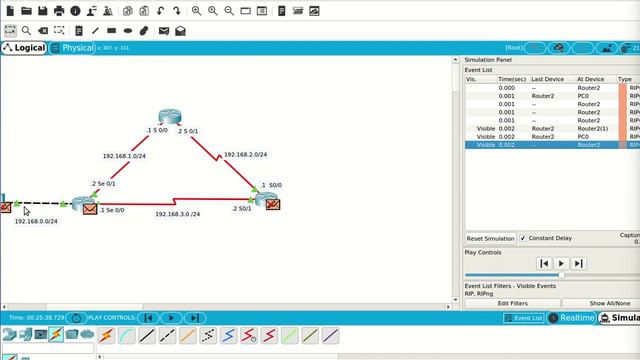Pick Copper Straight-Through cable

pyautogui.click(x=147, y=336)
